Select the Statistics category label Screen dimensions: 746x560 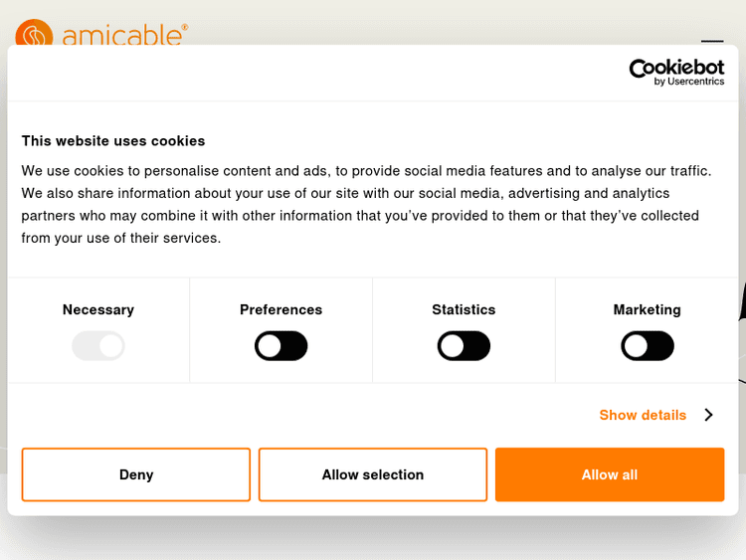[x=464, y=309]
